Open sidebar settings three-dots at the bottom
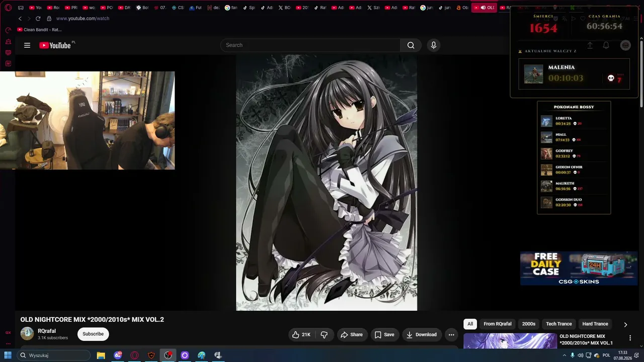This screenshot has height=362, width=644. (x=8, y=344)
